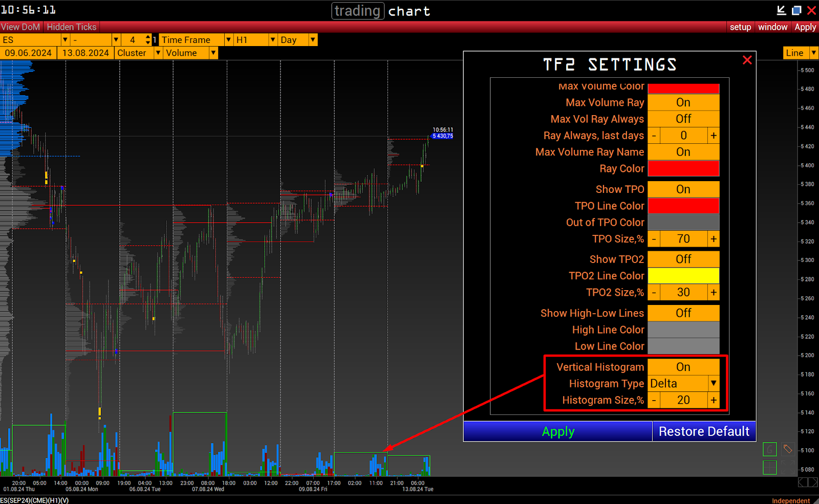
Task: Decrease TPO Size with minus button
Action: click(x=654, y=239)
